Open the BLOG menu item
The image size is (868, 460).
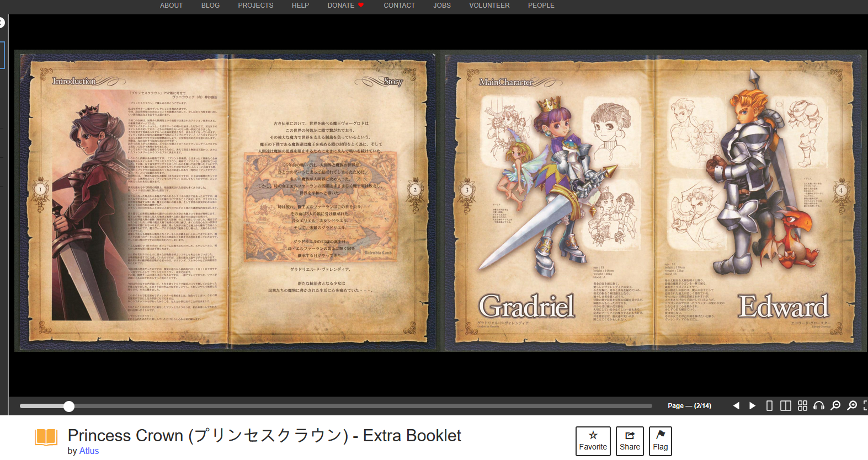(210, 6)
